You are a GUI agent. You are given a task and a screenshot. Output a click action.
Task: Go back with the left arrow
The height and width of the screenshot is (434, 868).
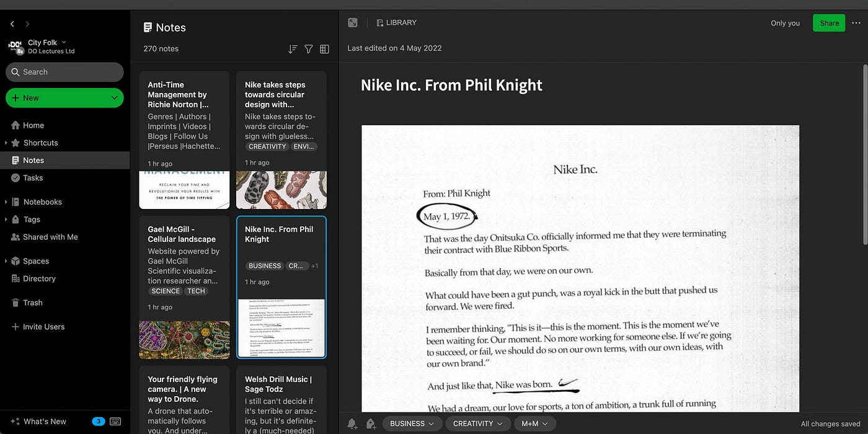click(12, 24)
